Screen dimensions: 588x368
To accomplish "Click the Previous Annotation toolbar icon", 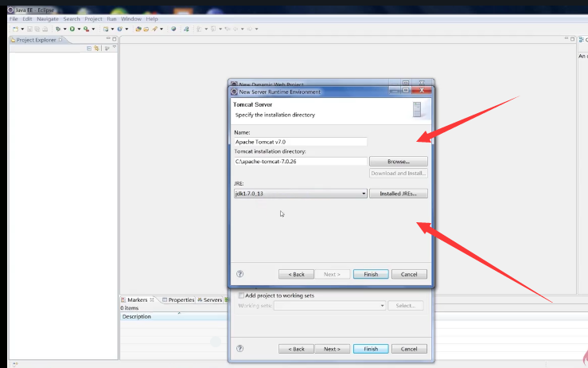I will coord(213,29).
